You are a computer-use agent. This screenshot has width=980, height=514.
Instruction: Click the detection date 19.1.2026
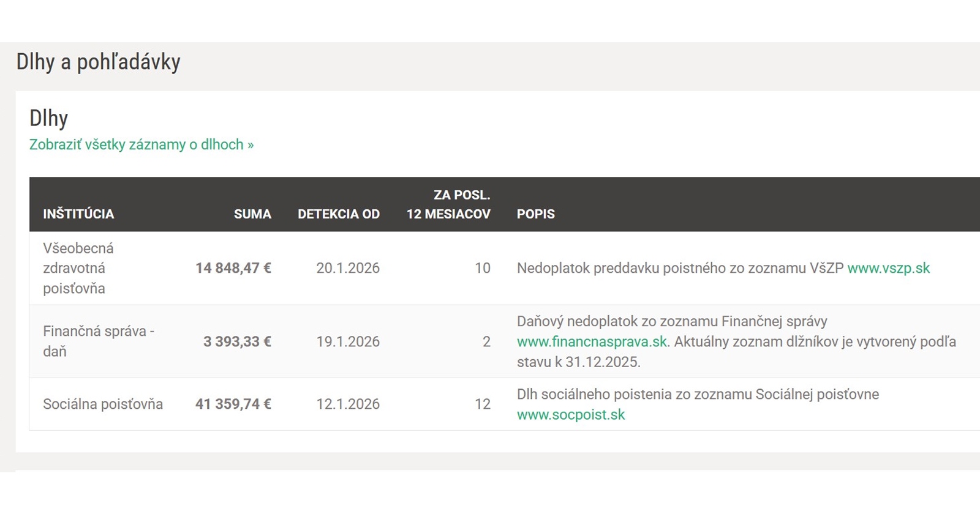pos(348,341)
